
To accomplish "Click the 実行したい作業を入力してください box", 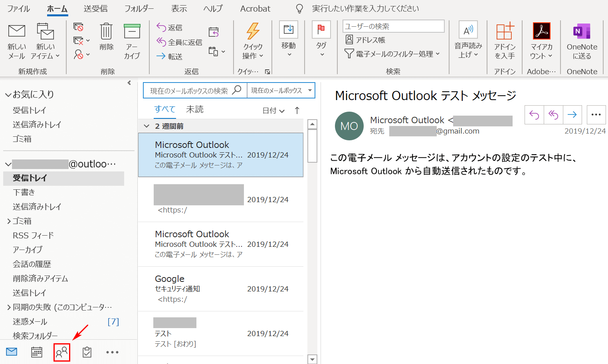I will (365, 8).
